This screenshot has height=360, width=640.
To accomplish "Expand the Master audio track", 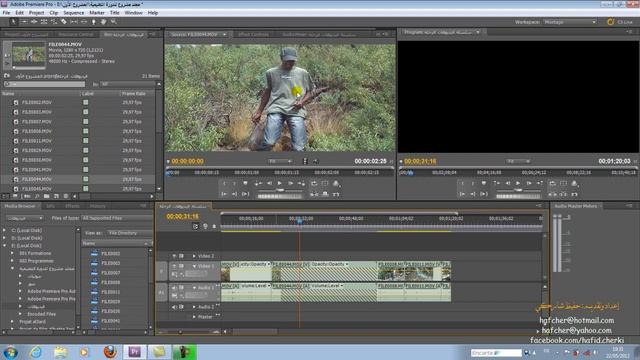I will click(x=194, y=316).
